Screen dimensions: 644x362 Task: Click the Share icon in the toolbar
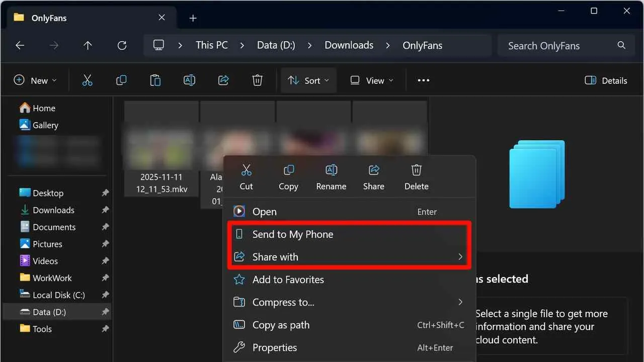[223, 80]
